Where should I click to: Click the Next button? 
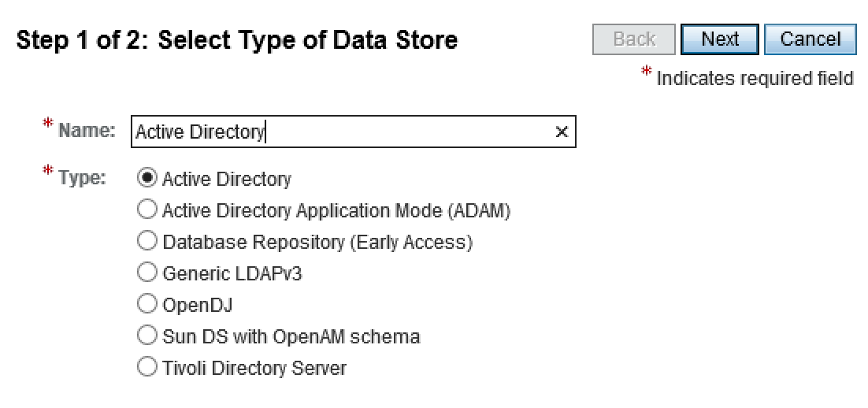(x=719, y=39)
